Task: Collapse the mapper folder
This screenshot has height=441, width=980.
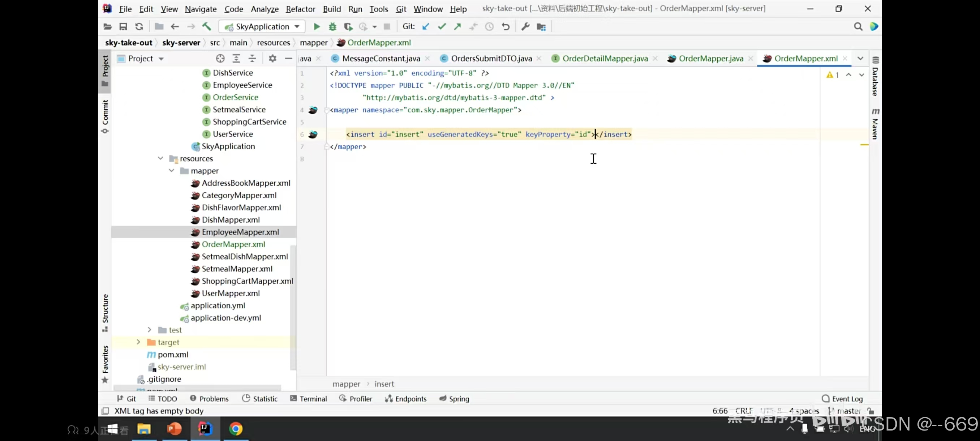Action: [172, 171]
